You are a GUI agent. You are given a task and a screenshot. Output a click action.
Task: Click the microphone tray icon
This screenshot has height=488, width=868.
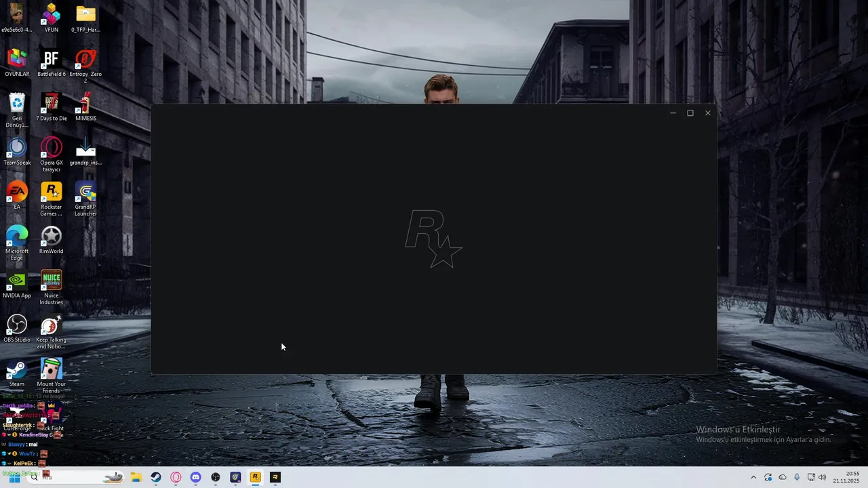797,477
